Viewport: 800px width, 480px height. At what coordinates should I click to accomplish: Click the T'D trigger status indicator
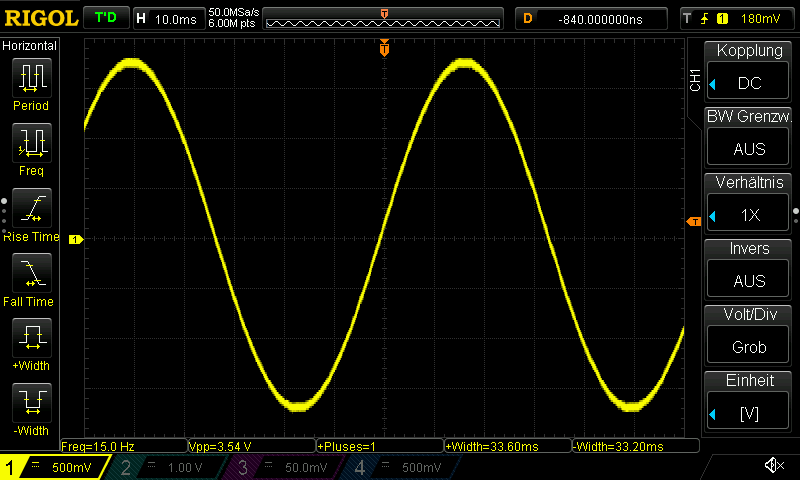[105, 18]
